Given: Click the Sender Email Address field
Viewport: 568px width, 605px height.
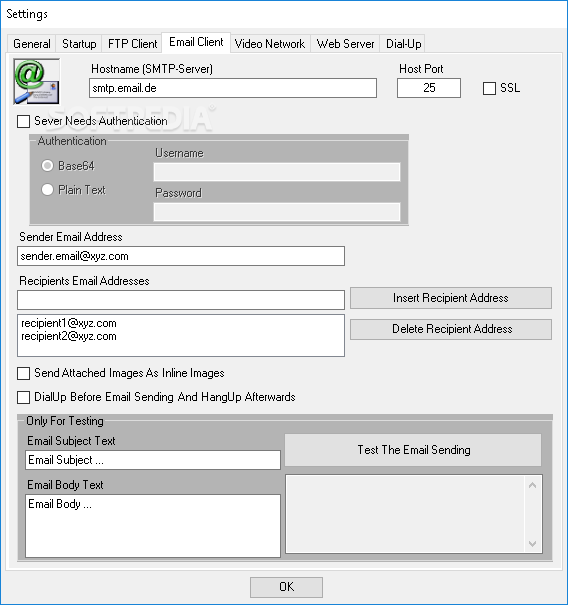Looking at the screenshot, I should pos(181,256).
